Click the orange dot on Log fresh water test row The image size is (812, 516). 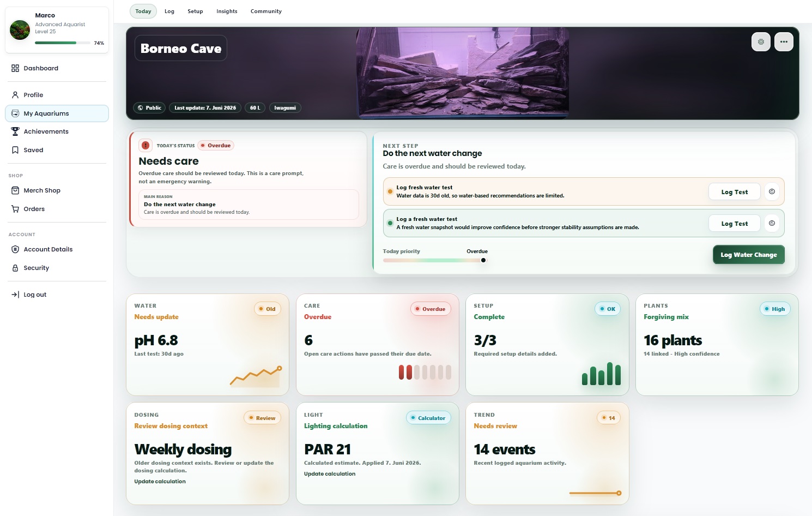pyautogui.click(x=390, y=191)
